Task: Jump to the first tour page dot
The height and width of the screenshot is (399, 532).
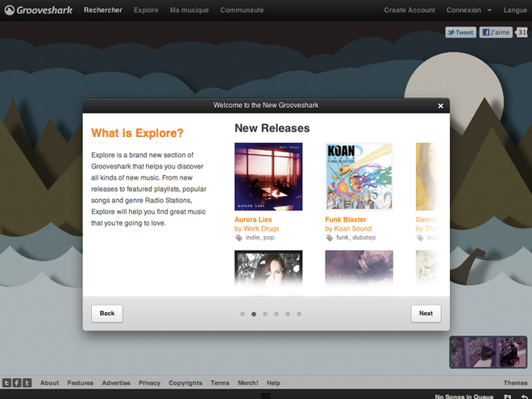Action: (243, 314)
